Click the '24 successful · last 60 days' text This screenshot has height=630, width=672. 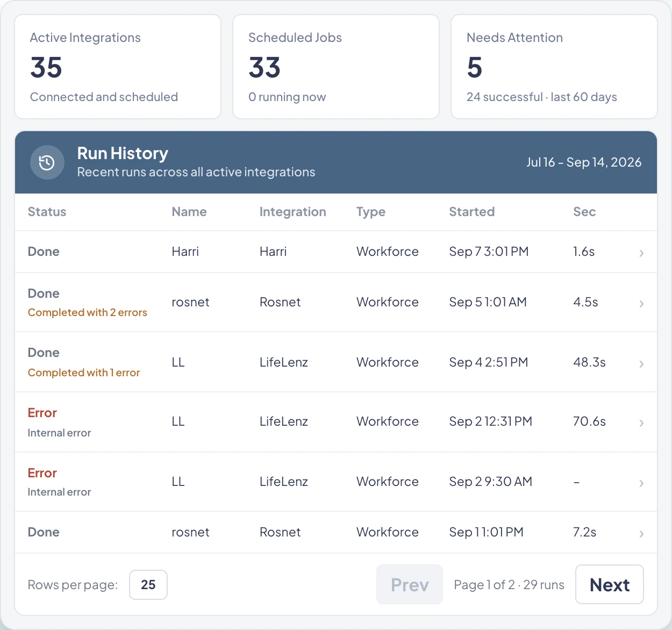point(542,97)
